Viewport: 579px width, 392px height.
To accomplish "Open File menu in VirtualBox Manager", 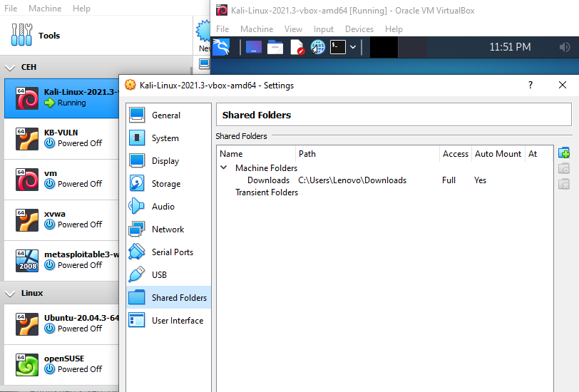I will pos(11,8).
